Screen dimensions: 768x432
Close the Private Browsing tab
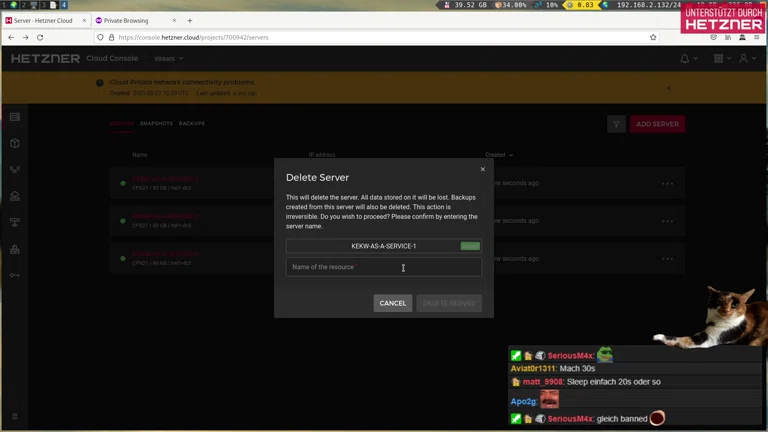(174, 21)
